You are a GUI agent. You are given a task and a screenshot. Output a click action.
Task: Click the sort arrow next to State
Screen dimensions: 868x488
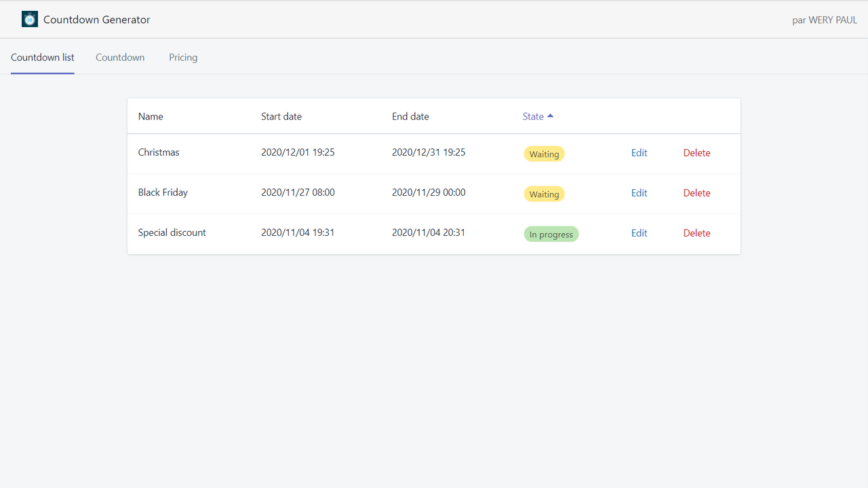[x=551, y=116]
